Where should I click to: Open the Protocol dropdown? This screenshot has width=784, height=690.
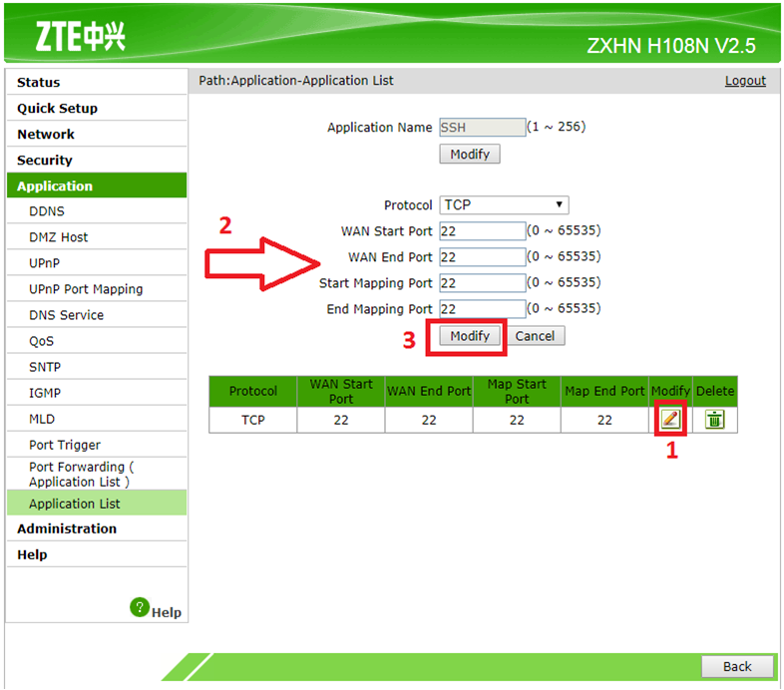point(504,205)
